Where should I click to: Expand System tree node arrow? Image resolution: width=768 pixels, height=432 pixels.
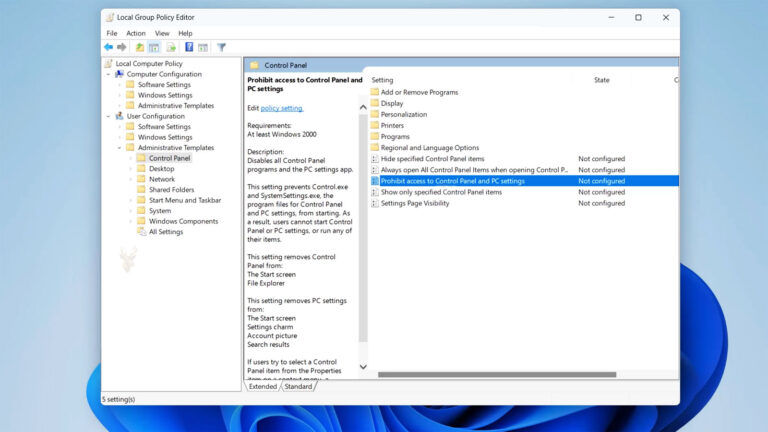click(131, 211)
